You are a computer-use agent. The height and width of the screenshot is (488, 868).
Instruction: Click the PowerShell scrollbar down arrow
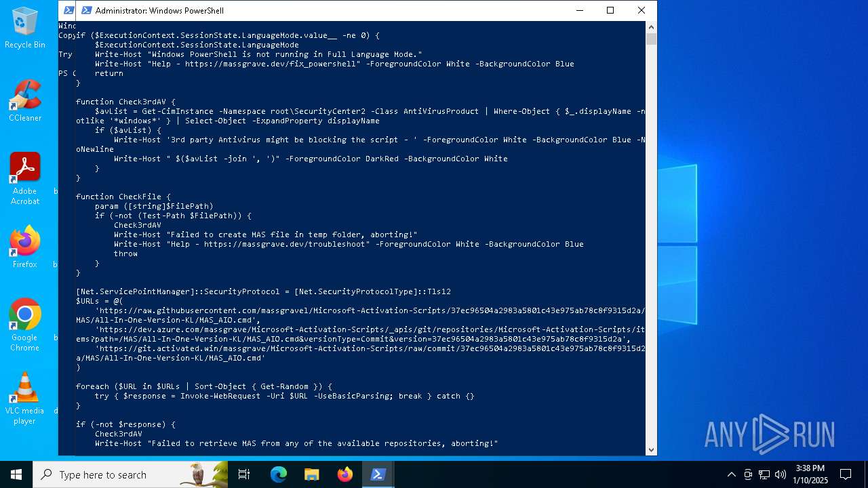click(x=651, y=449)
